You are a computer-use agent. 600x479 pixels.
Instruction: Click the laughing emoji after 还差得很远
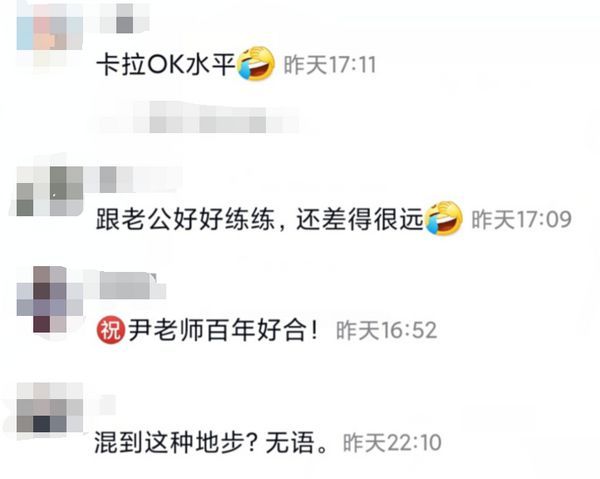point(444,218)
